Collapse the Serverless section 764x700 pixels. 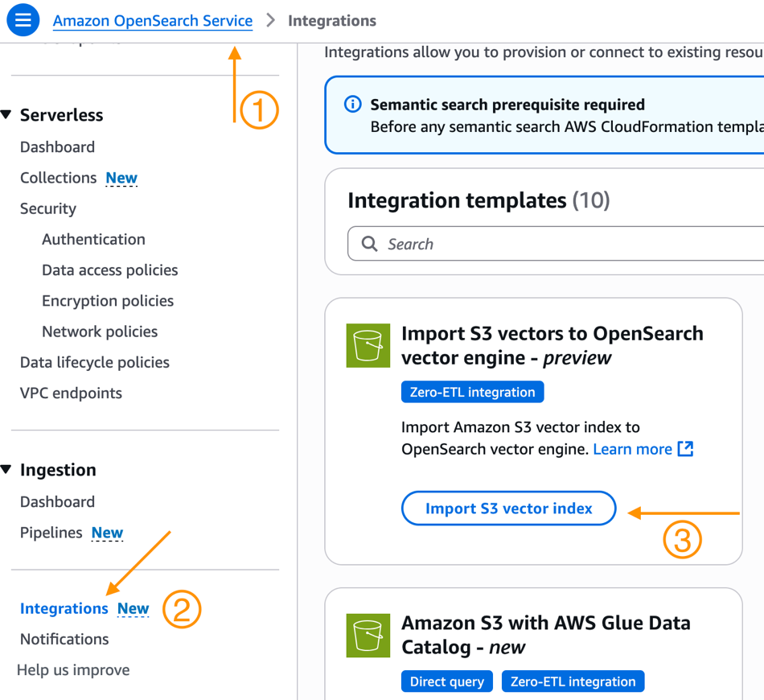[6, 115]
